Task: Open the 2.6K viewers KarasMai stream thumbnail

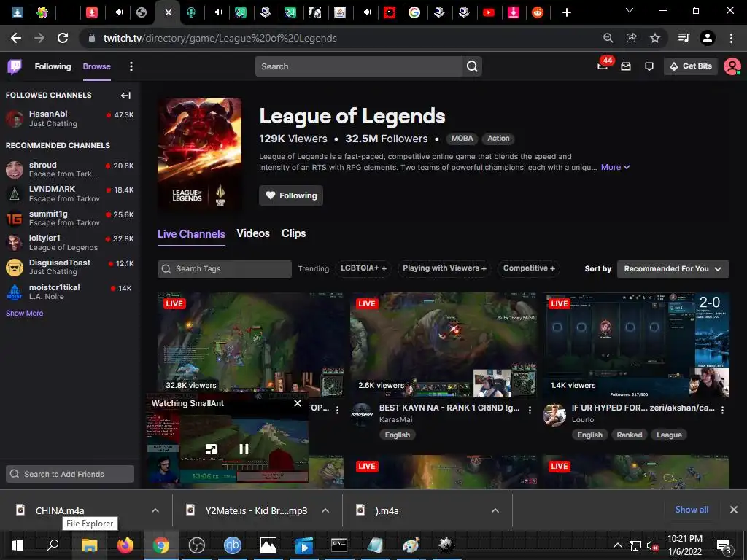Action: [x=444, y=345]
